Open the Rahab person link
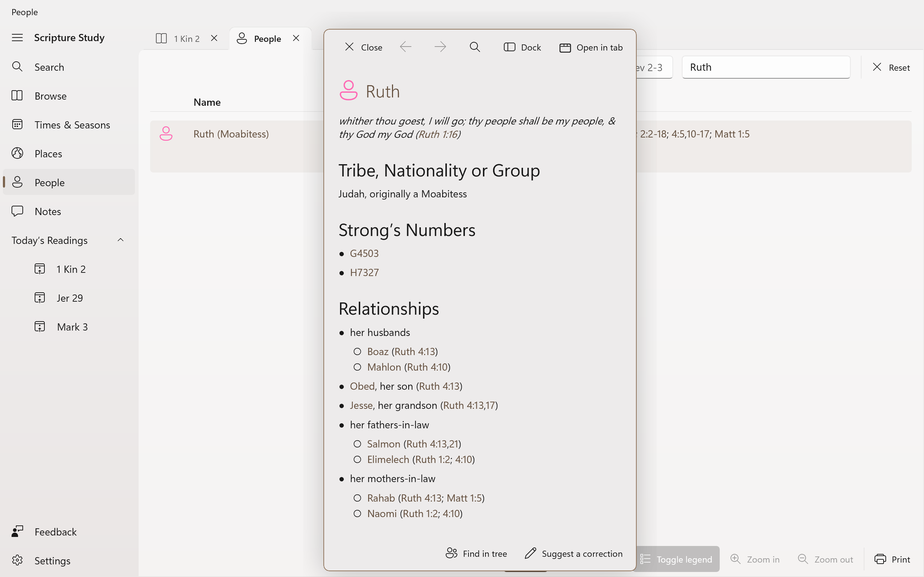Image resolution: width=924 pixels, height=577 pixels. [x=381, y=498]
